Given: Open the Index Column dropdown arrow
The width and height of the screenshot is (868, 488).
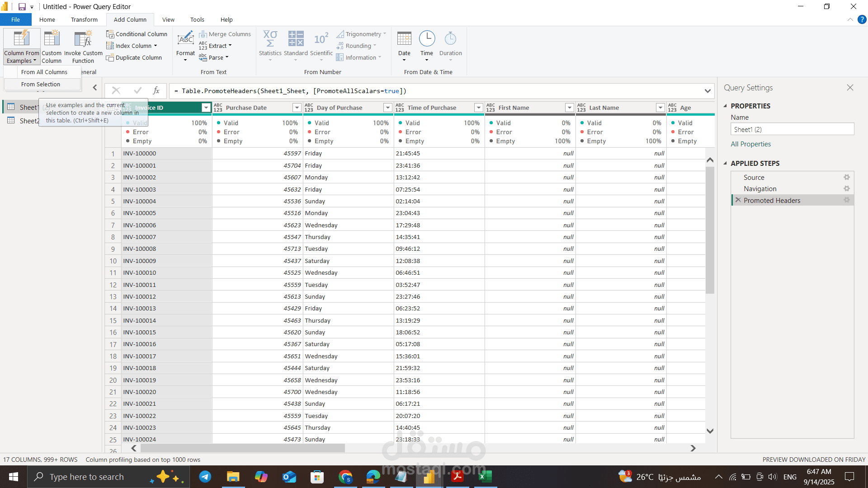Looking at the screenshot, I should coord(156,46).
